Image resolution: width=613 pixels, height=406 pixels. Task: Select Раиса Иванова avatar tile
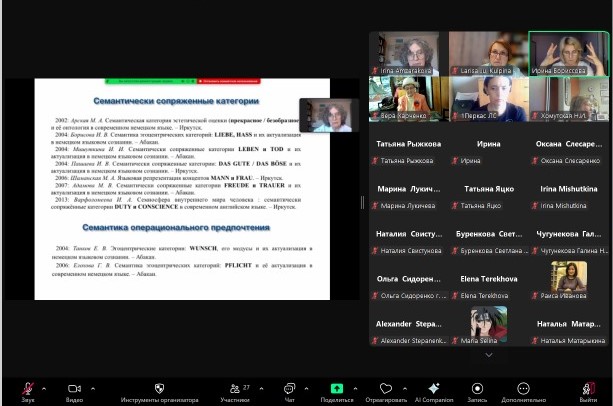569,279
